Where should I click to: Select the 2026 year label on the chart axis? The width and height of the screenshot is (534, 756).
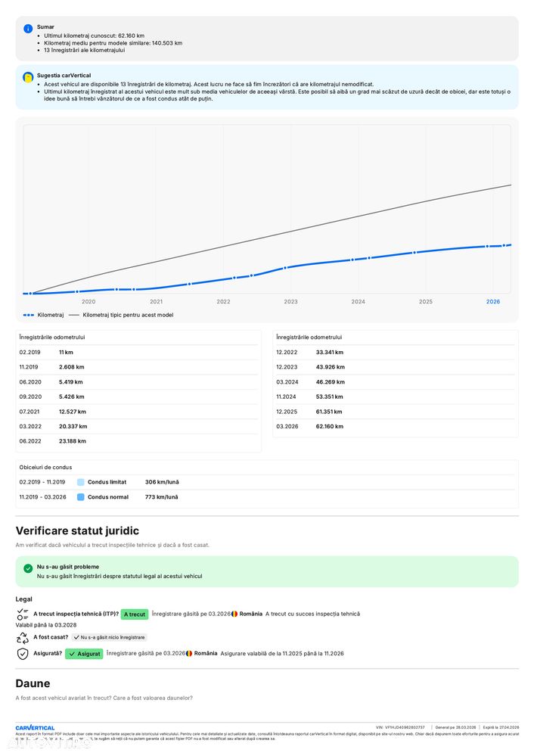pyautogui.click(x=493, y=301)
